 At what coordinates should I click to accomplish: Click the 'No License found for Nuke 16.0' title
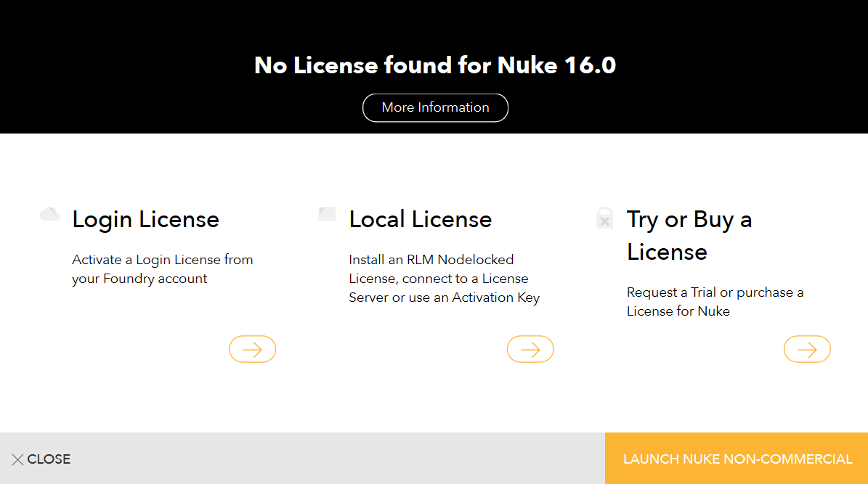(435, 65)
